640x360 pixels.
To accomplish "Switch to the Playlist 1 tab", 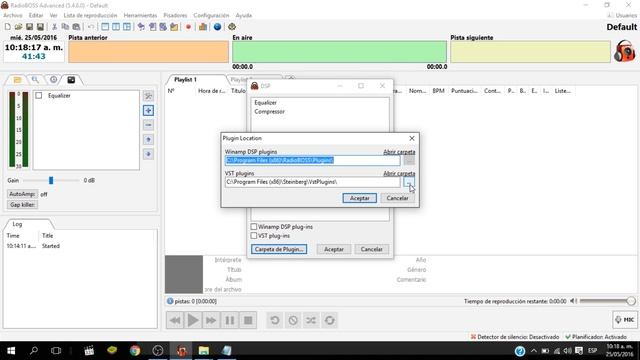I will coord(185,80).
